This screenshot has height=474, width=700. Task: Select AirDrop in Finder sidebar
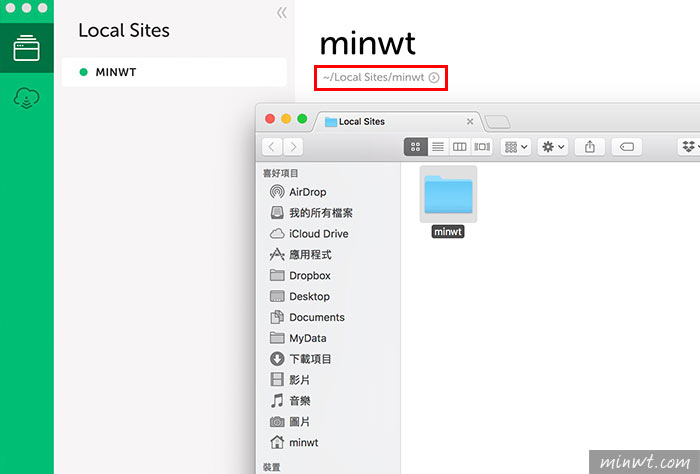(298, 192)
